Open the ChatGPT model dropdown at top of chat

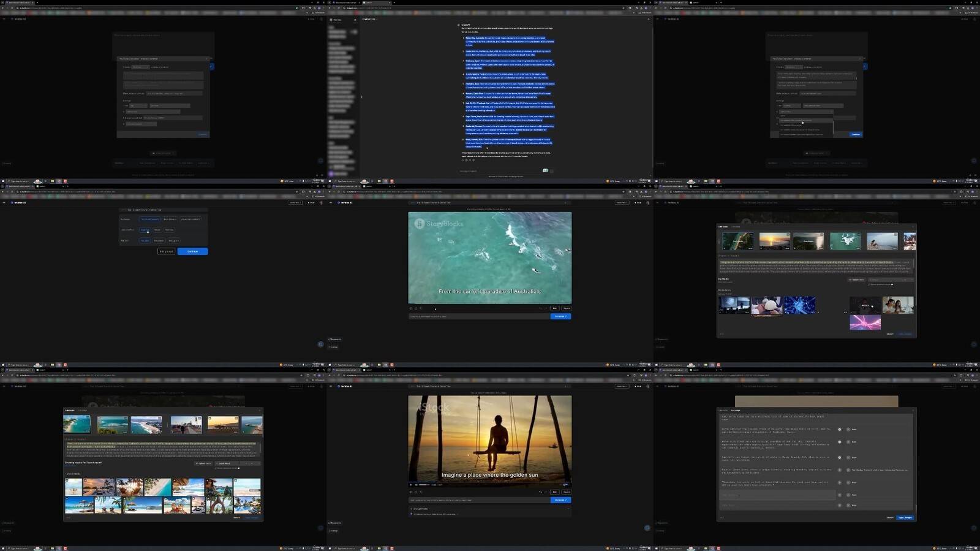(369, 19)
